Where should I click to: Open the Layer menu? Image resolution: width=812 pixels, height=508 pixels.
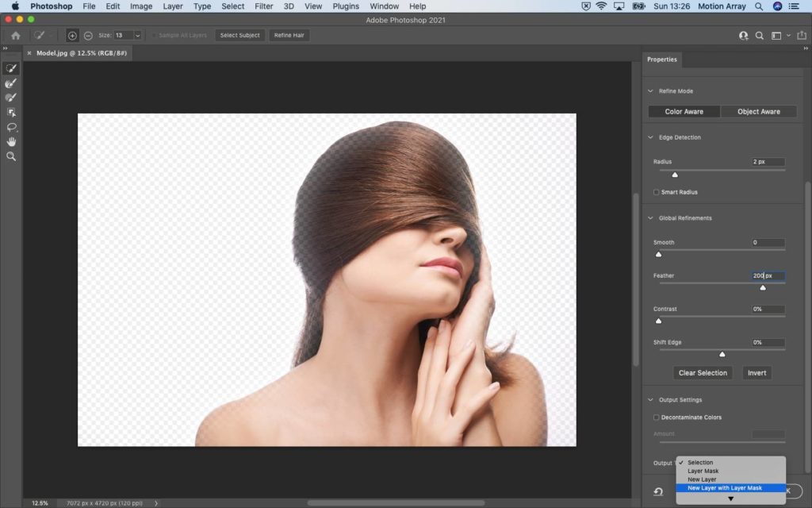172,6
